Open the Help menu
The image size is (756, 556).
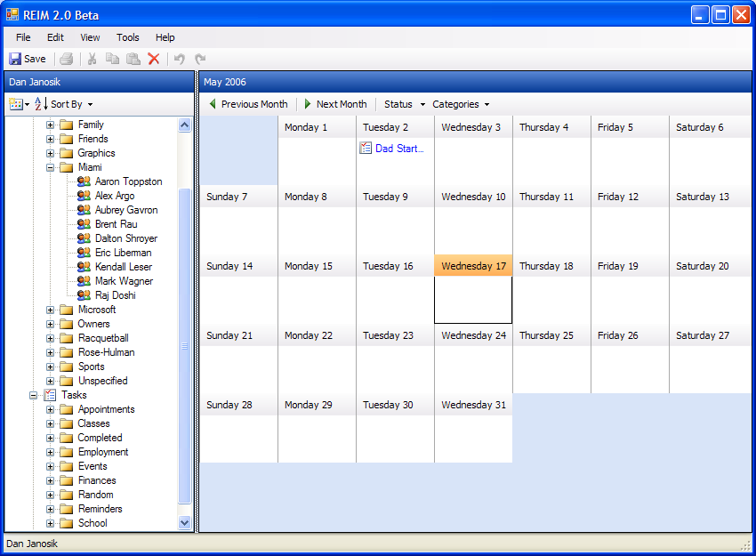pos(165,37)
